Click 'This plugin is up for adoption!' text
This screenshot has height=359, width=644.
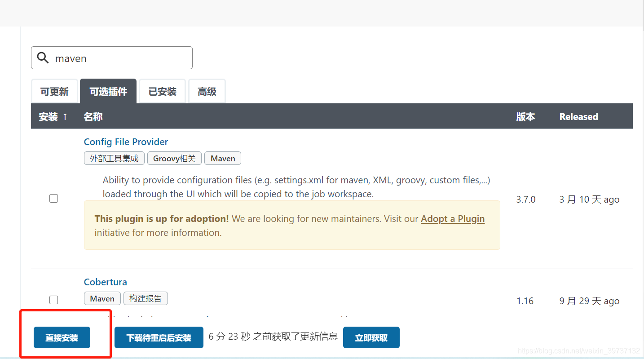[162, 219]
